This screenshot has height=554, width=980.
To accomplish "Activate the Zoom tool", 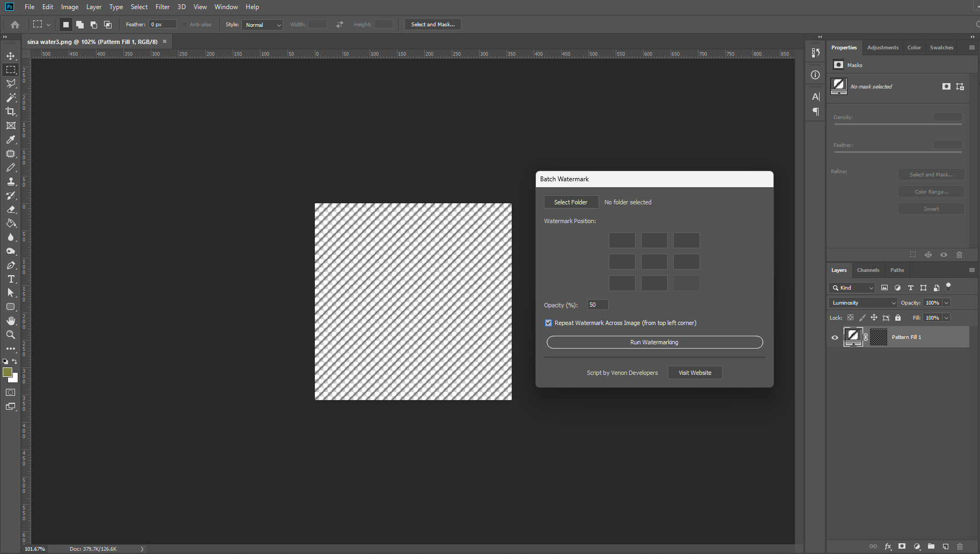I will pos(11,335).
